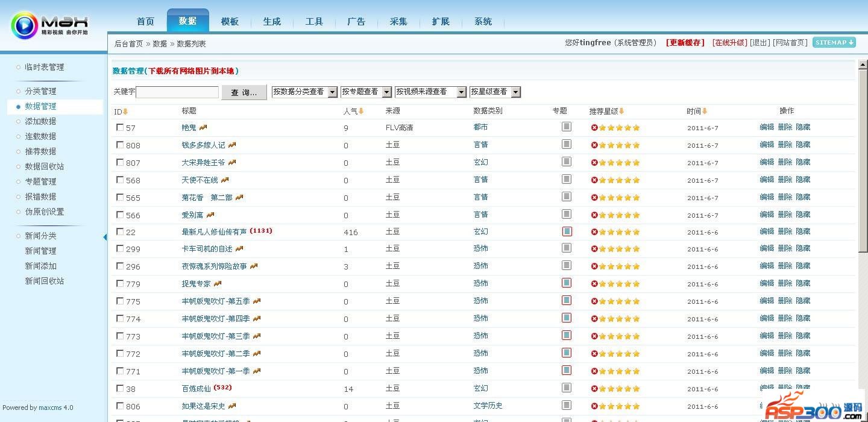This screenshot has width=868, height=422.
Task: Sort by ID using the orange arrow
Action: click(x=125, y=112)
